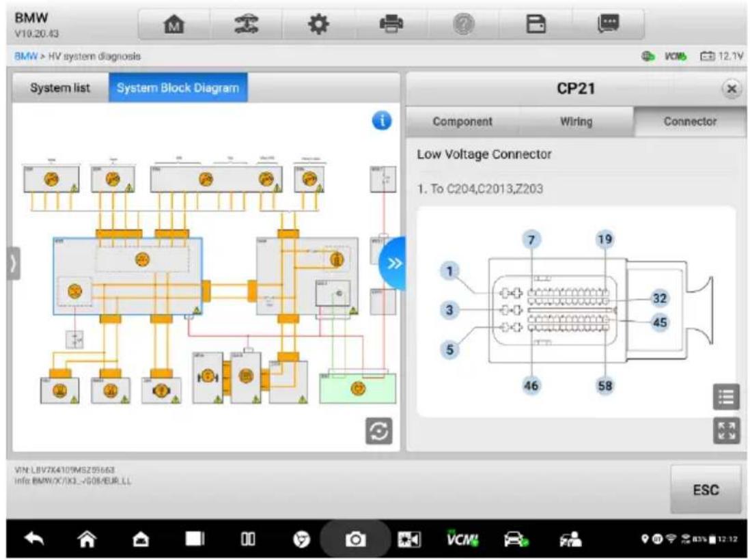Click pin 19 label on connector
The width and height of the screenshot is (750, 560).
[x=605, y=239]
